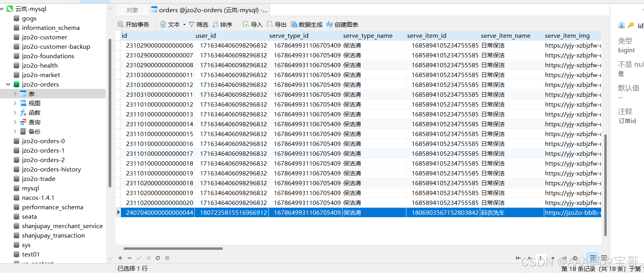Switch to the 对象 objects tab

[132, 10]
